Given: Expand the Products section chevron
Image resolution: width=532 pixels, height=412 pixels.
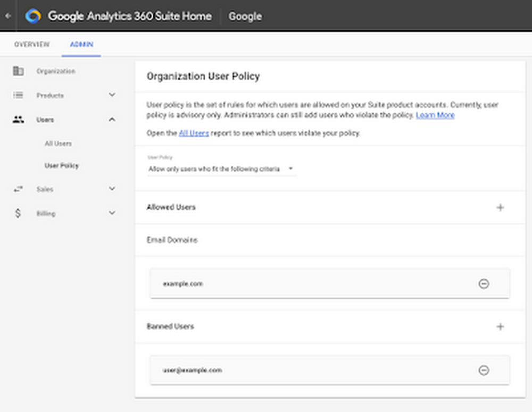Looking at the screenshot, I should coord(112,95).
